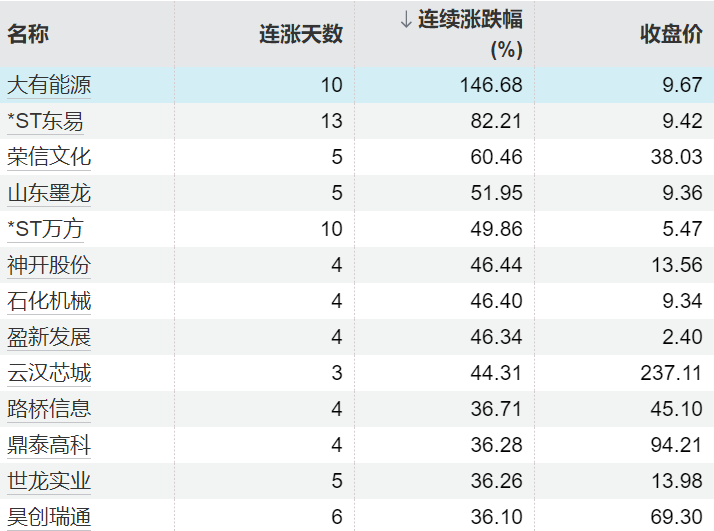The height and width of the screenshot is (531, 714).
Task: Open stock link 大有能源
Action: 49,85
